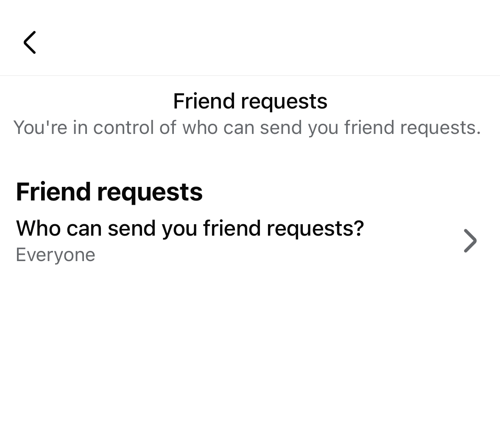Tap the subtitle under the page title
This screenshot has width=500, height=448.
click(247, 128)
